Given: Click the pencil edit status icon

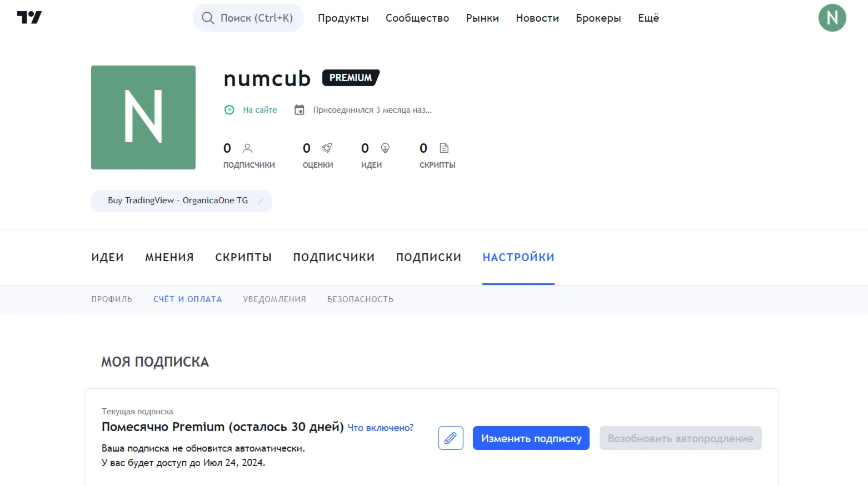Looking at the screenshot, I should pyautogui.click(x=261, y=201).
